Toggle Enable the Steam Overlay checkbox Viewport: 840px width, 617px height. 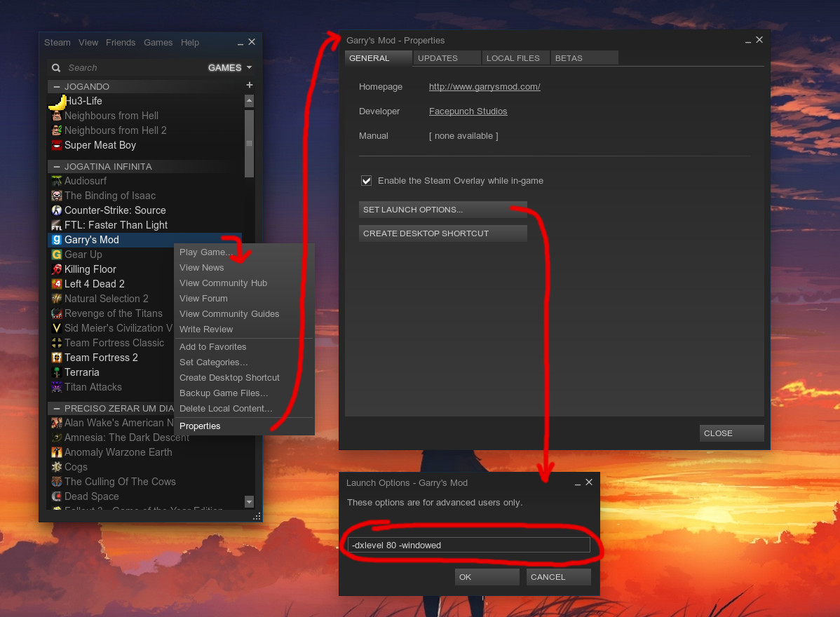pyautogui.click(x=367, y=180)
